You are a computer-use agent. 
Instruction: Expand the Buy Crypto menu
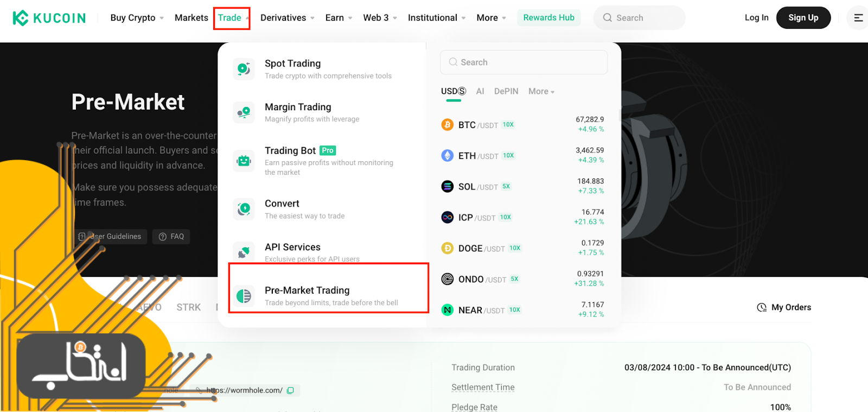(137, 18)
